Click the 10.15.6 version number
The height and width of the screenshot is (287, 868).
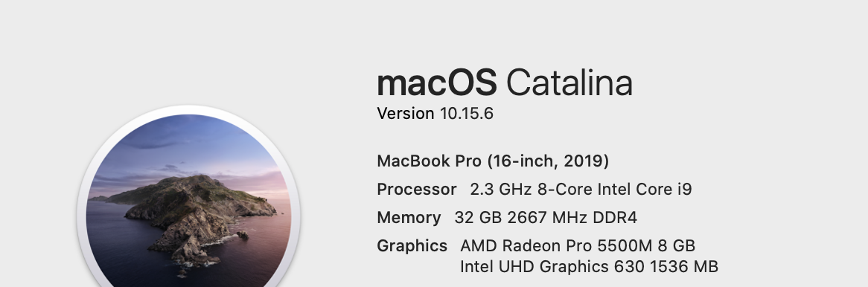click(x=466, y=113)
